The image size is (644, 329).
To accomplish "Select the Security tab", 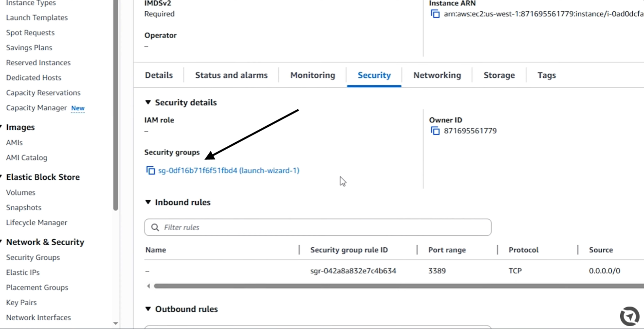I will 374,75.
